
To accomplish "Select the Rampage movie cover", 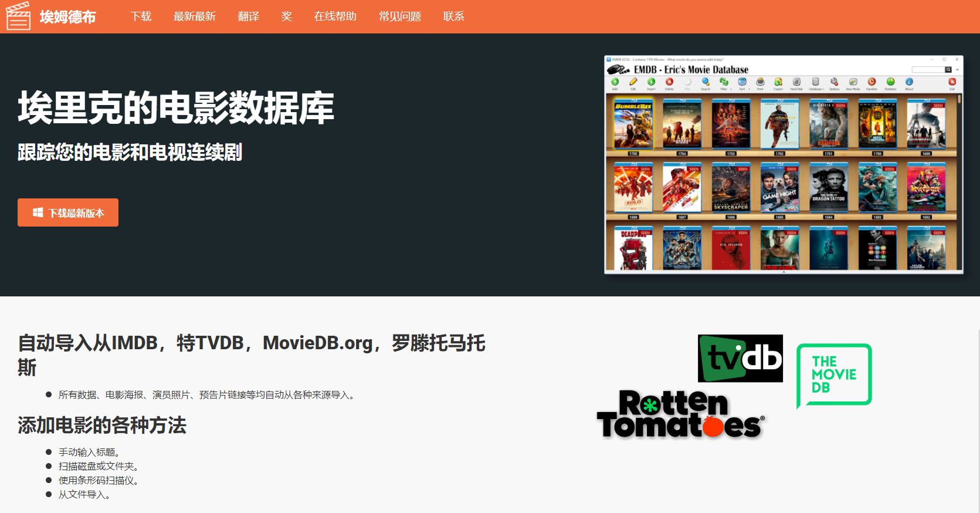I will (829, 124).
